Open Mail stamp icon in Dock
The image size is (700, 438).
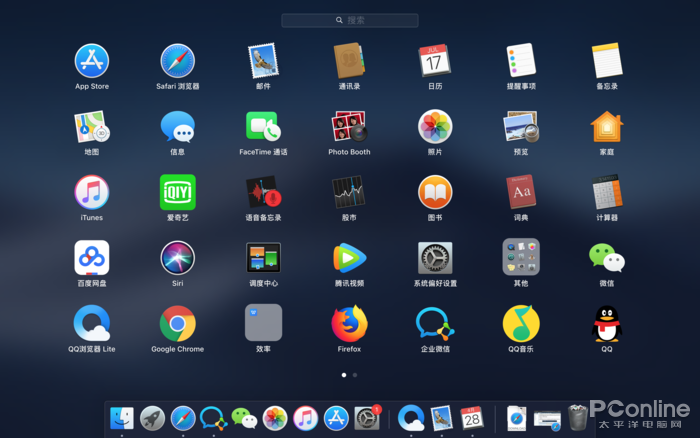(x=442, y=418)
